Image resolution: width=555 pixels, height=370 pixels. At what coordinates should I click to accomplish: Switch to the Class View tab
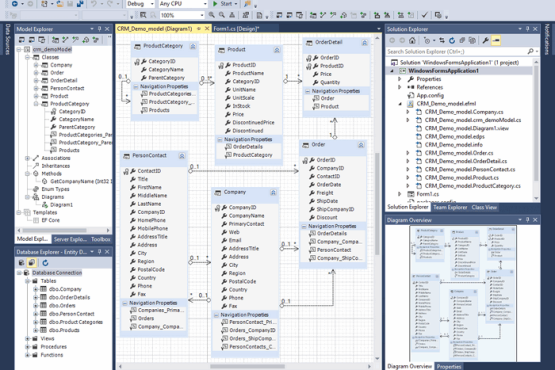(x=484, y=207)
